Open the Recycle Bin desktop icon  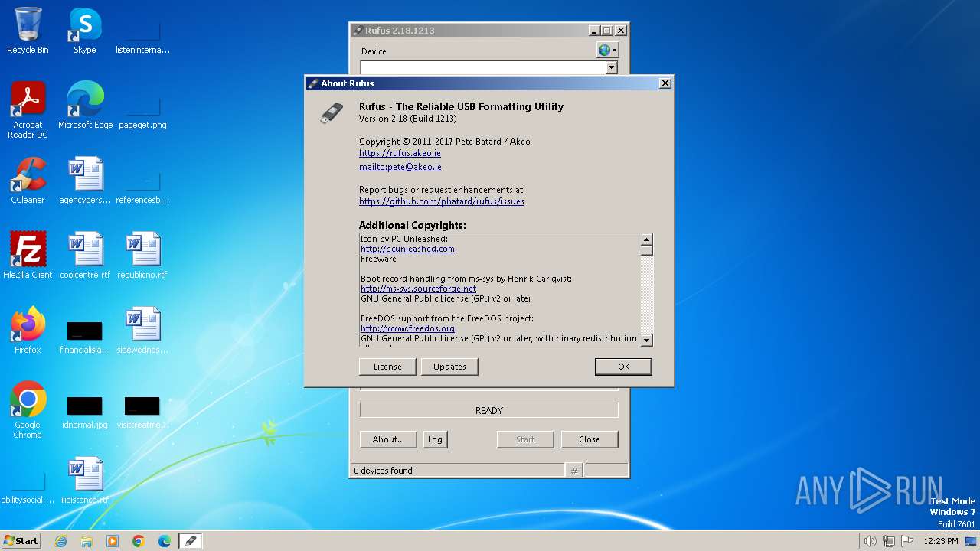tap(28, 31)
